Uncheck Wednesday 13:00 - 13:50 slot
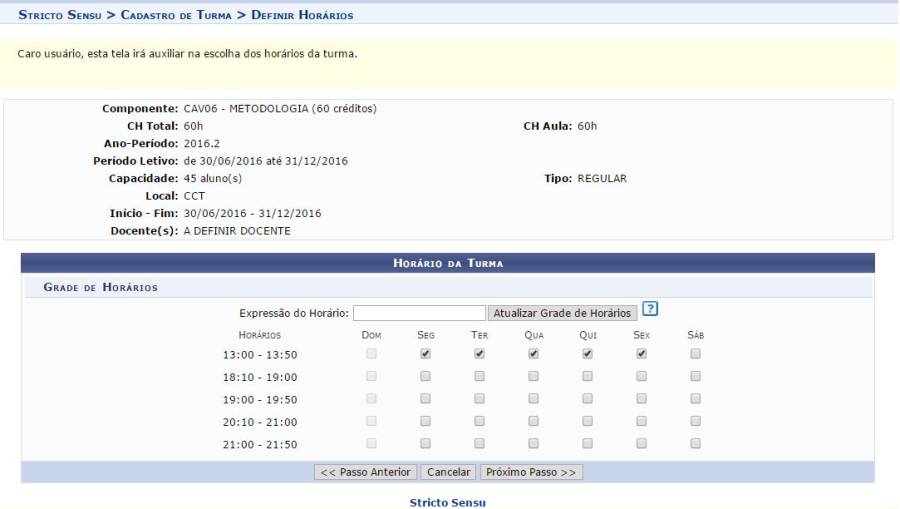 click(x=534, y=354)
